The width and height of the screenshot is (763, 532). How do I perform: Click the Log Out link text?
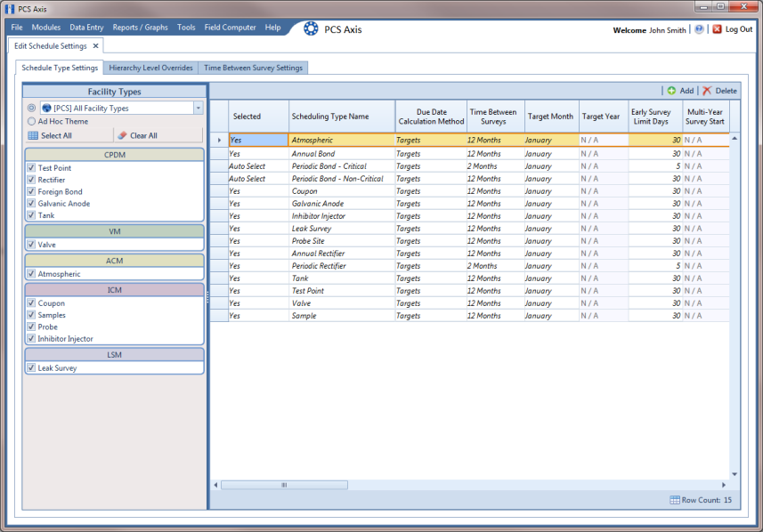[739, 29]
